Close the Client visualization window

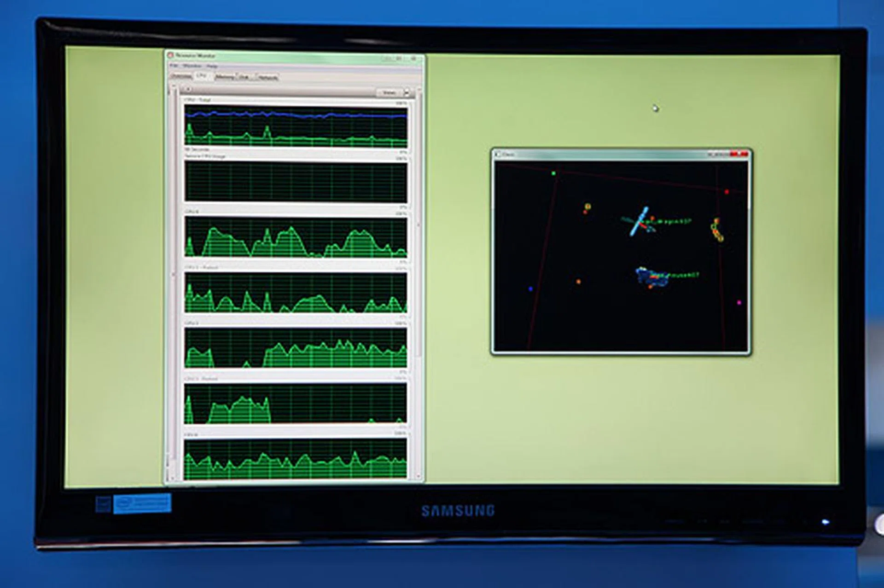[740, 154]
